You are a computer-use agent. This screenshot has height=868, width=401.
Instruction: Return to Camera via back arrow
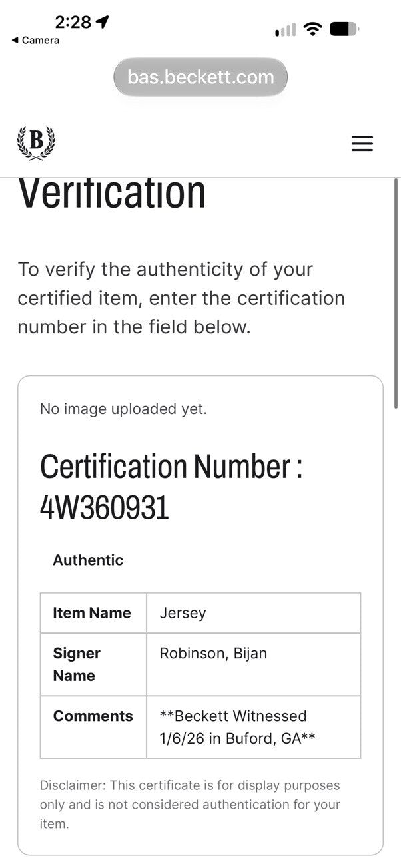coord(35,40)
